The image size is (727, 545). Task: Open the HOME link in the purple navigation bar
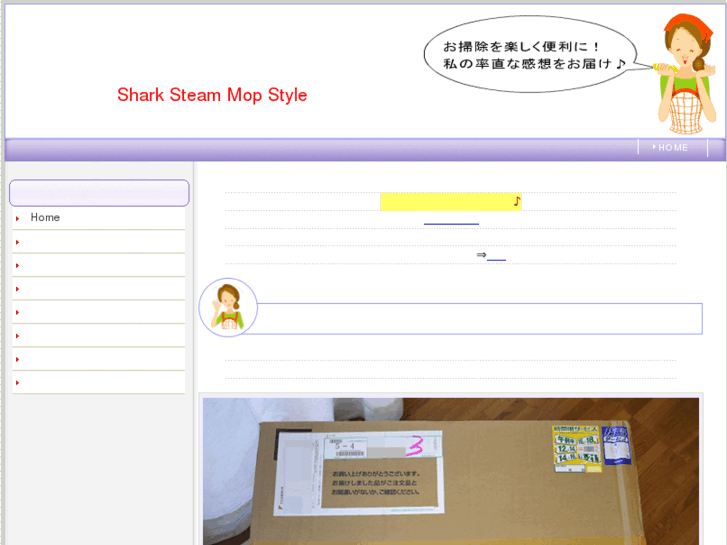tap(673, 148)
